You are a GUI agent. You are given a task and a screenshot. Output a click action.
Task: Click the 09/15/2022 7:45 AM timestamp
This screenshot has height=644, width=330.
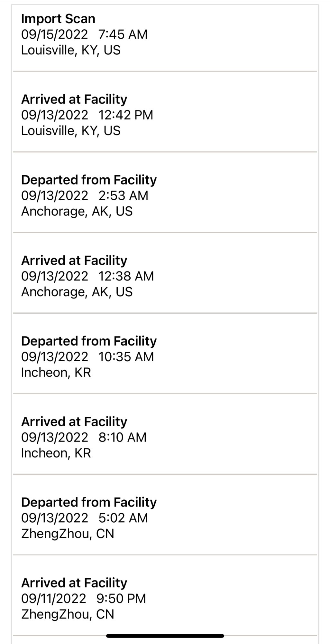pos(84,34)
